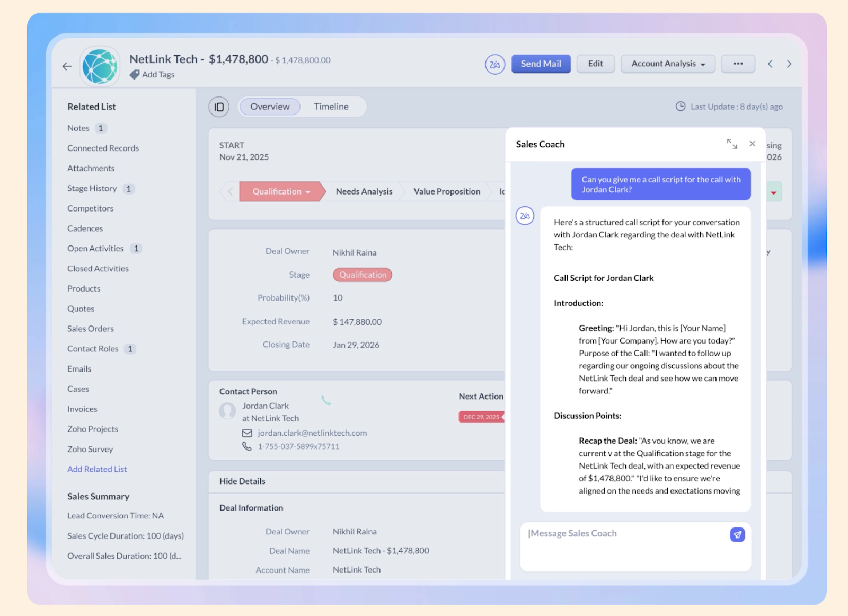Open the Account Analysis dropdown
The width and height of the screenshot is (848, 616).
[668, 64]
